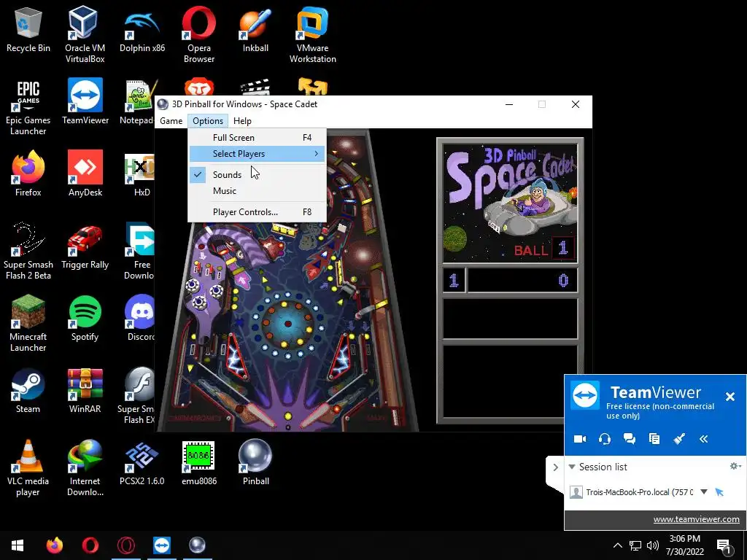Expand the Select Players submenu
The width and height of the screenshot is (747, 560).
[258, 154]
